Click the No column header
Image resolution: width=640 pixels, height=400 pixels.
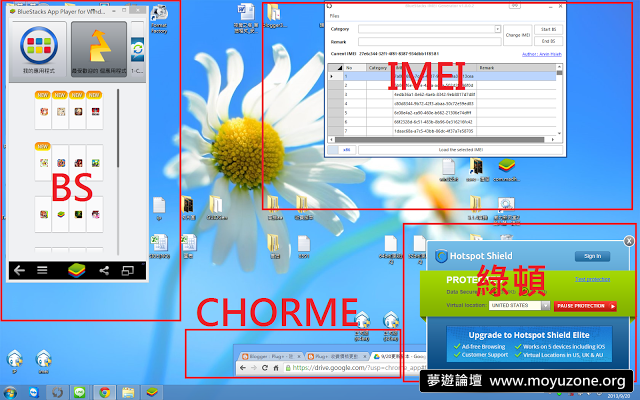tap(355, 68)
